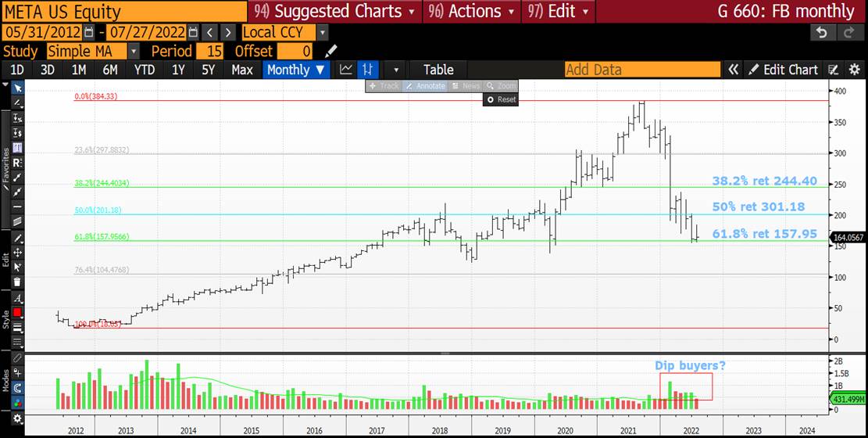The height and width of the screenshot is (438, 868).
Task: Open Edit menu in red bar
Action: pos(558,11)
